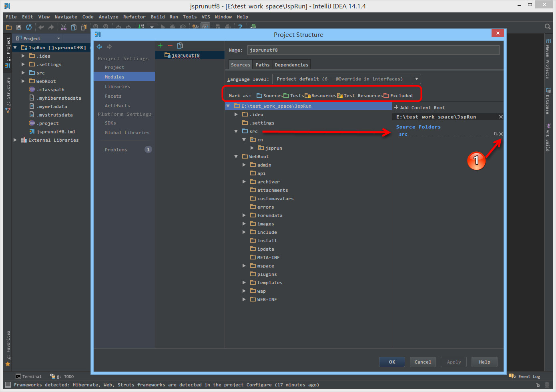Click the red minus to remove module
Image resolution: width=556 pixels, height=392 pixels.
tap(170, 46)
